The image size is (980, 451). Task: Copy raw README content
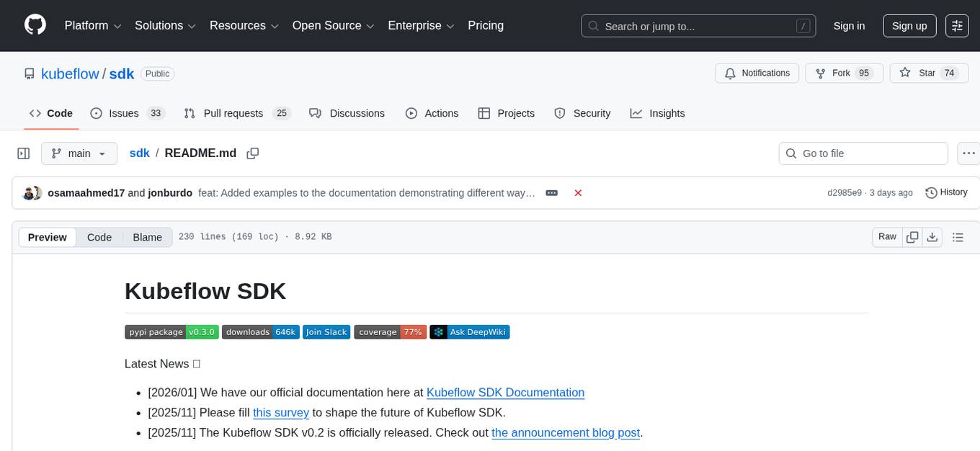click(912, 236)
